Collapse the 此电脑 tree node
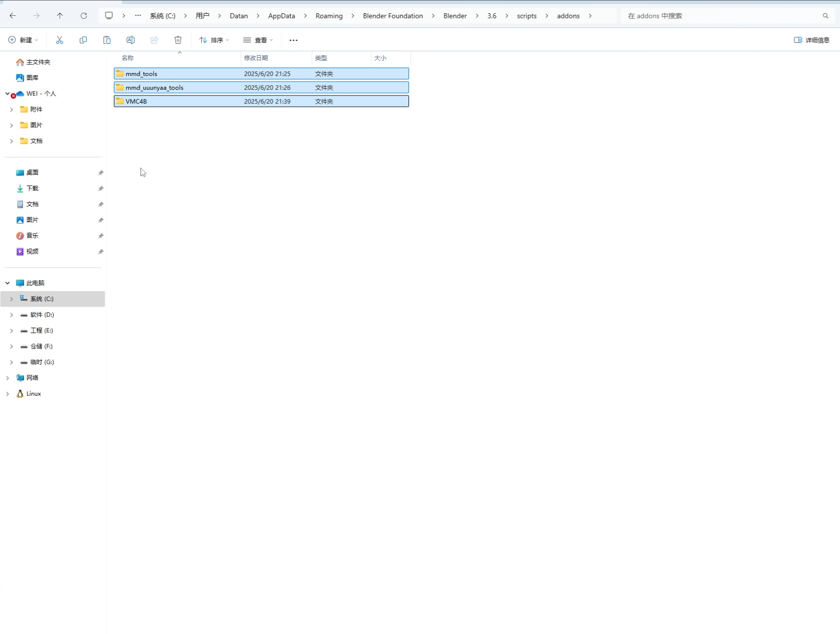 pyautogui.click(x=8, y=283)
